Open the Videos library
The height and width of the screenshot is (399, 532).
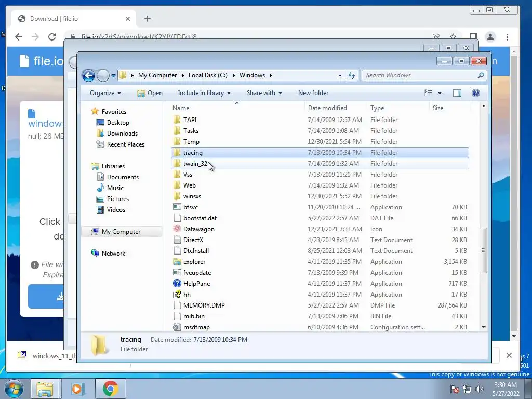point(116,210)
